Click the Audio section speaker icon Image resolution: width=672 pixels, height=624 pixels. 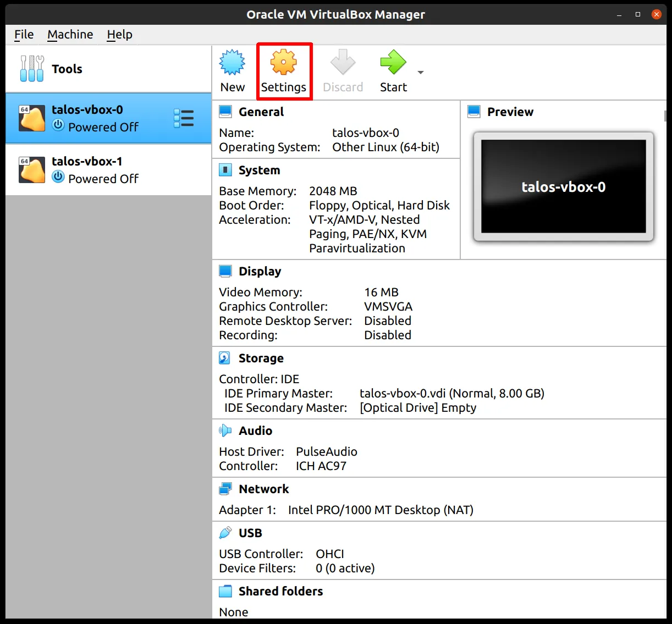[225, 430]
